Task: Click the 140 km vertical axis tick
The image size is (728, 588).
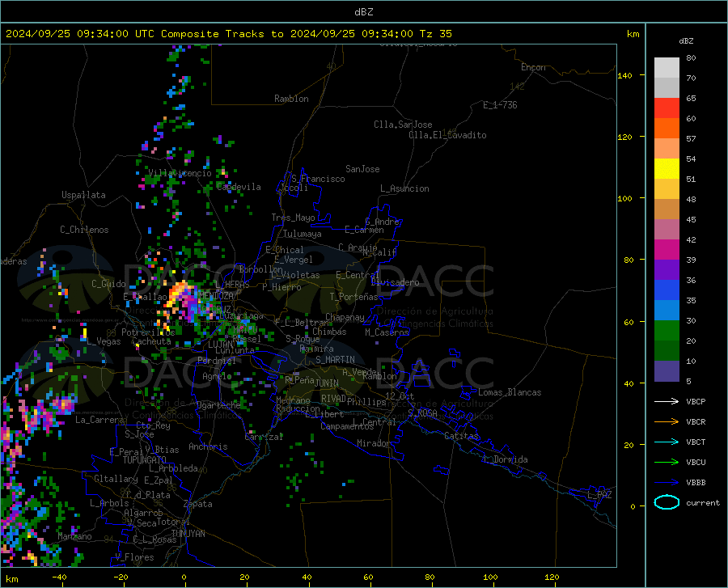Action: point(624,75)
